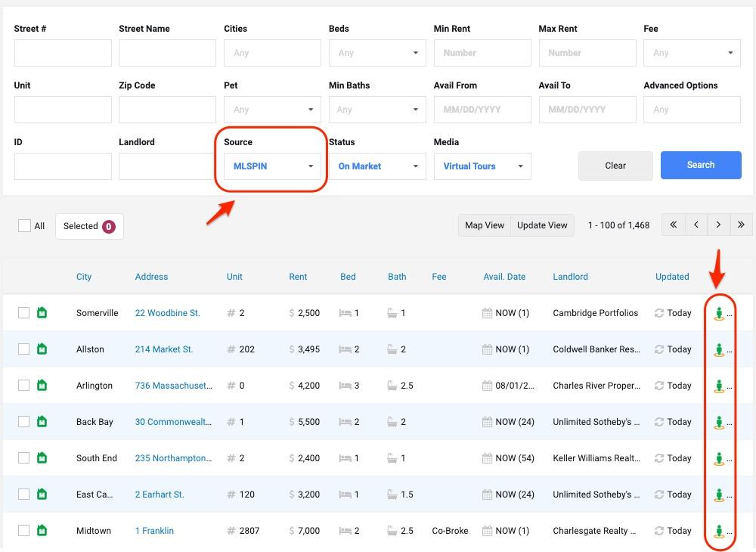Switch to Map View
This screenshot has height=552, width=756.
pos(485,225)
